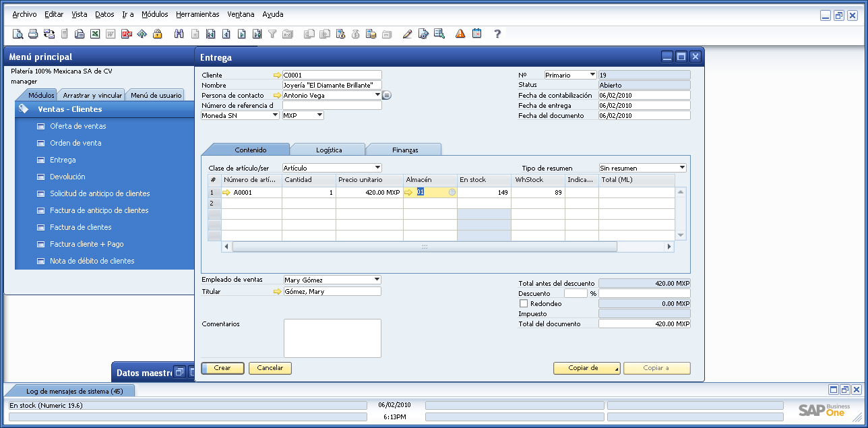Image resolution: width=868 pixels, height=428 pixels.
Task: Apply a filter with the funnel icon
Action: [x=272, y=34]
